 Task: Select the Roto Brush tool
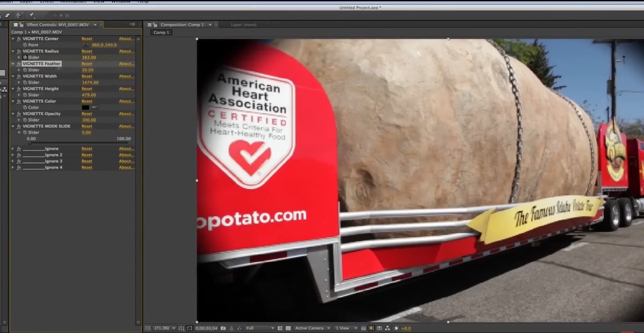(19, 16)
